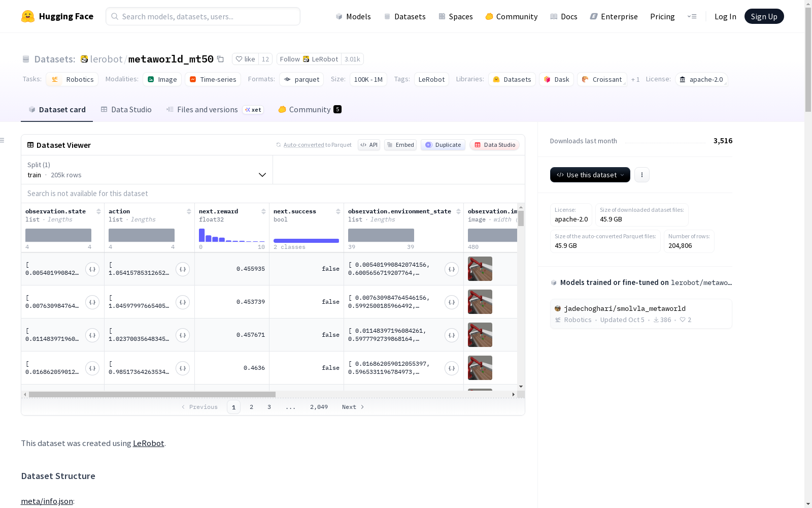Open the meta/info.json link
Image resolution: width=812 pixels, height=508 pixels.
point(47,501)
